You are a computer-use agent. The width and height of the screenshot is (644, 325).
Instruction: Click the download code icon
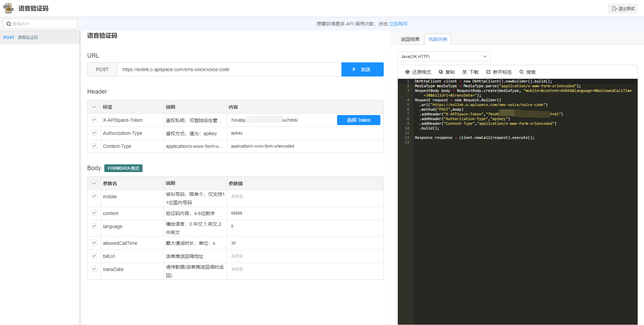(x=465, y=72)
